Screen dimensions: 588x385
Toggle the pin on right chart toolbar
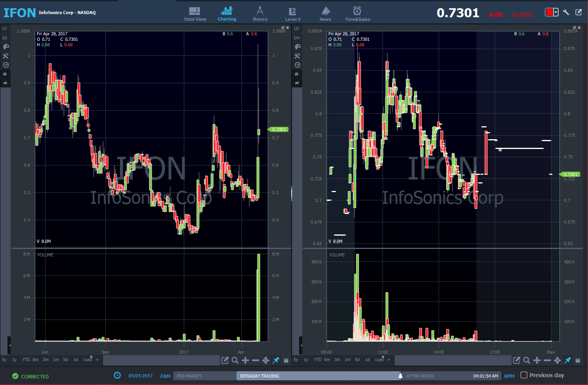tap(568, 360)
